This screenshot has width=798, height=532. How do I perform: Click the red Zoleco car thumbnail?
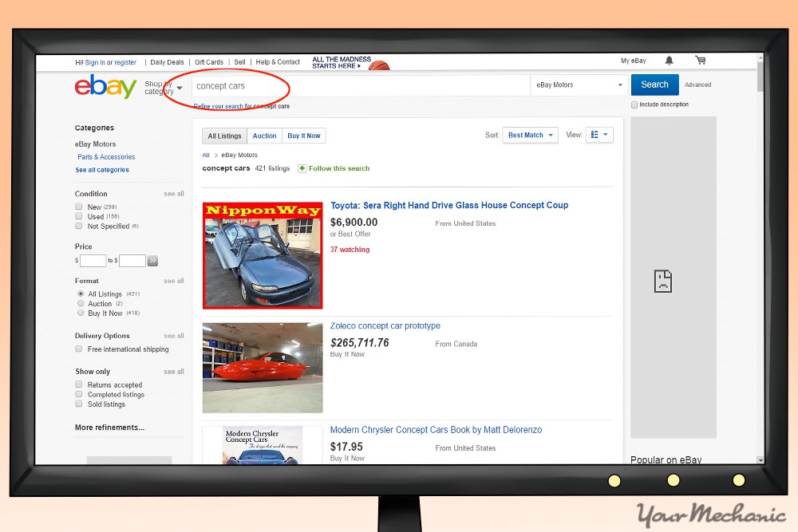click(x=262, y=368)
